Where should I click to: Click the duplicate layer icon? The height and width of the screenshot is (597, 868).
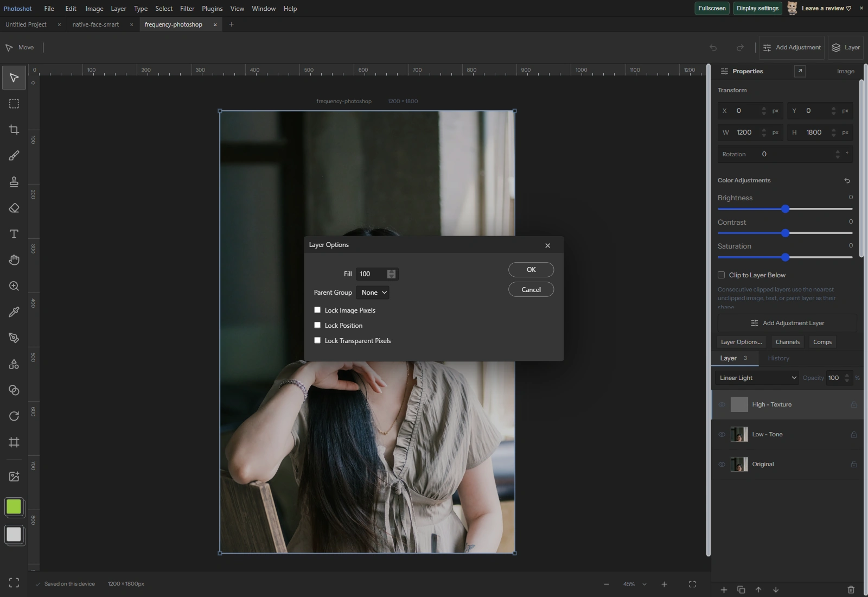(x=741, y=589)
